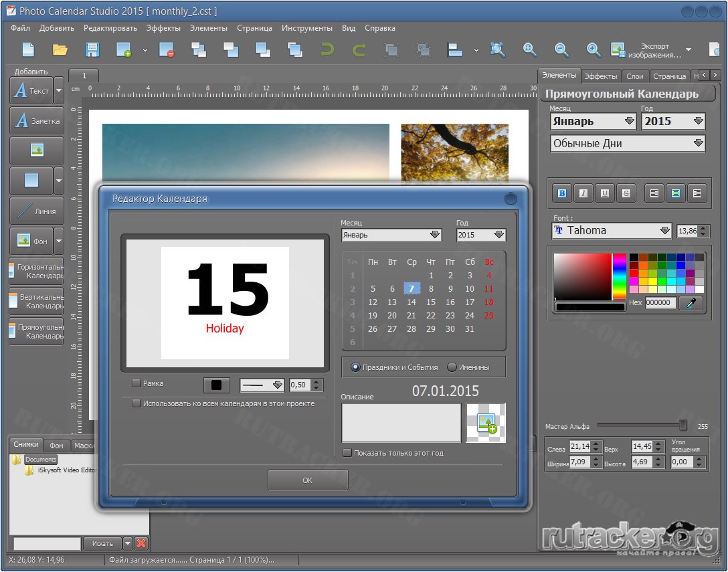The height and width of the screenshot is (572, 728).
Task: Open the 2015 year dropdown in right panel
Action: tap(673, 122)
